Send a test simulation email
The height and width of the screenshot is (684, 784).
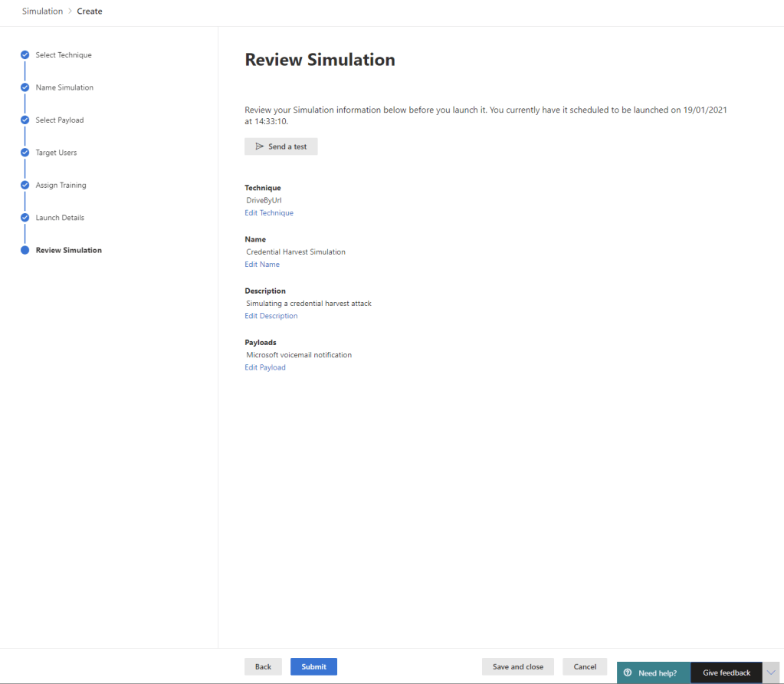[x=280, y=146]
